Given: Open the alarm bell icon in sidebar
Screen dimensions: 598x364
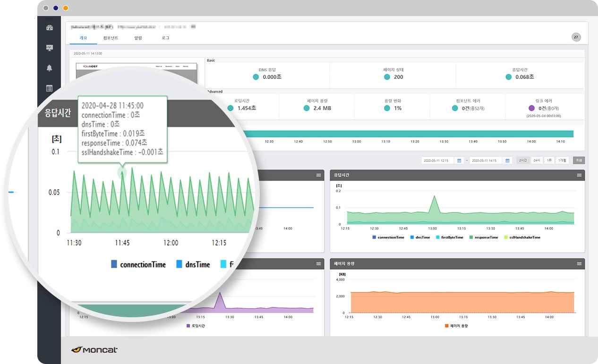Looking at the screenshot, I should coord(50,68).
